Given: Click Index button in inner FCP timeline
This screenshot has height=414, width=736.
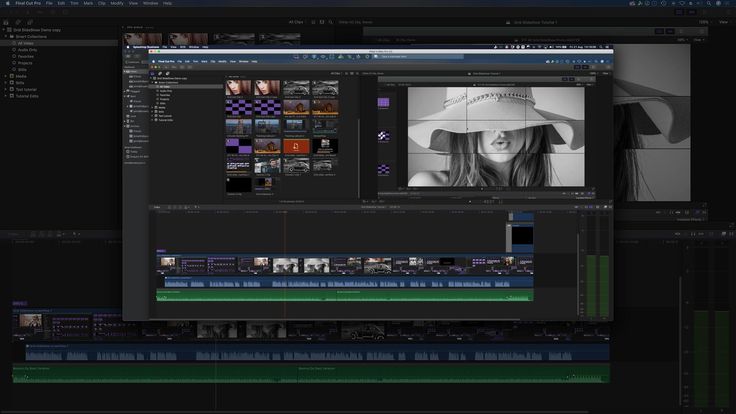Looking at the screenshot, I should tap(157, 207).
